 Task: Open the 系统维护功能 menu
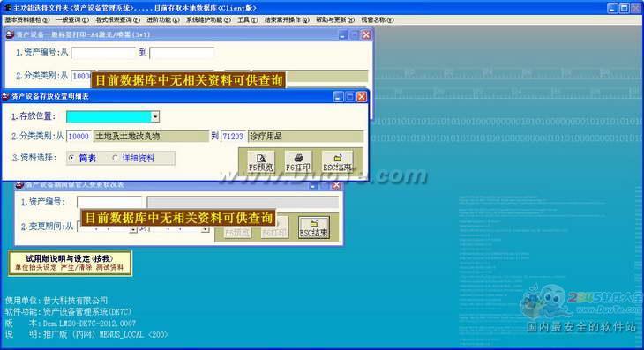tap(209, 19)
